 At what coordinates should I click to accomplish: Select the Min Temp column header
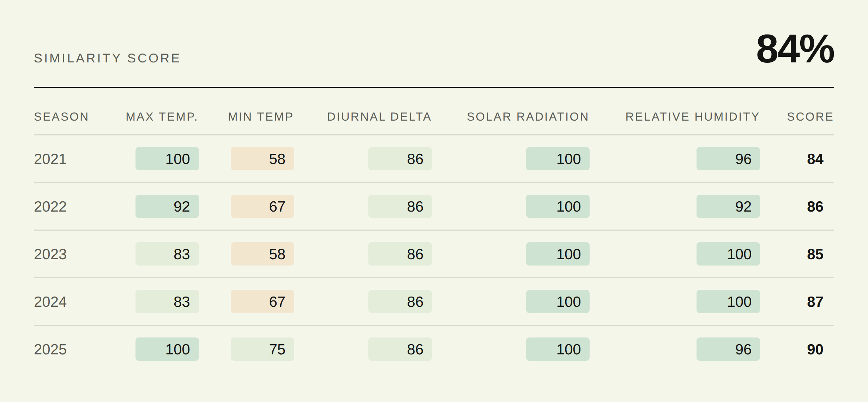tap(261, 117)
